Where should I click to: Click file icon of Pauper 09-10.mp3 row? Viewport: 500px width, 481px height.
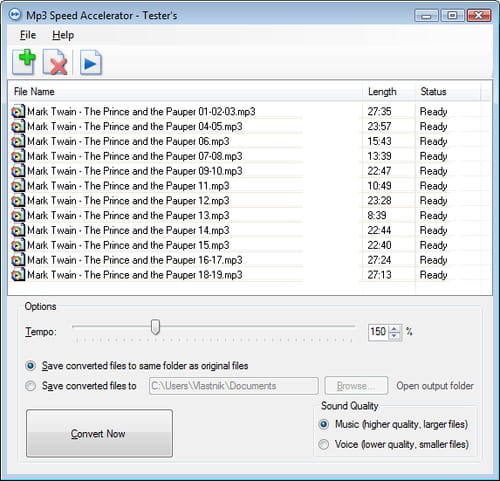click(x=18, y=171)
